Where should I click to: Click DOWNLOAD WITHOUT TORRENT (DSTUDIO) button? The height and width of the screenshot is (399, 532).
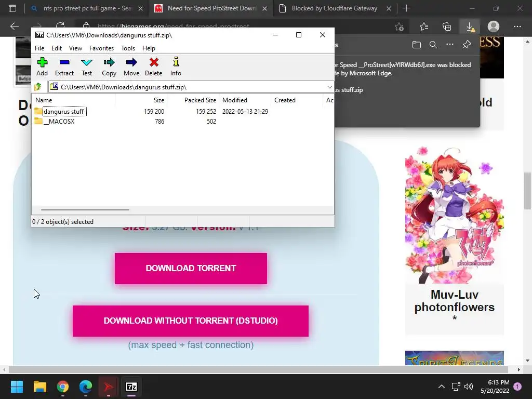point(191,321)
